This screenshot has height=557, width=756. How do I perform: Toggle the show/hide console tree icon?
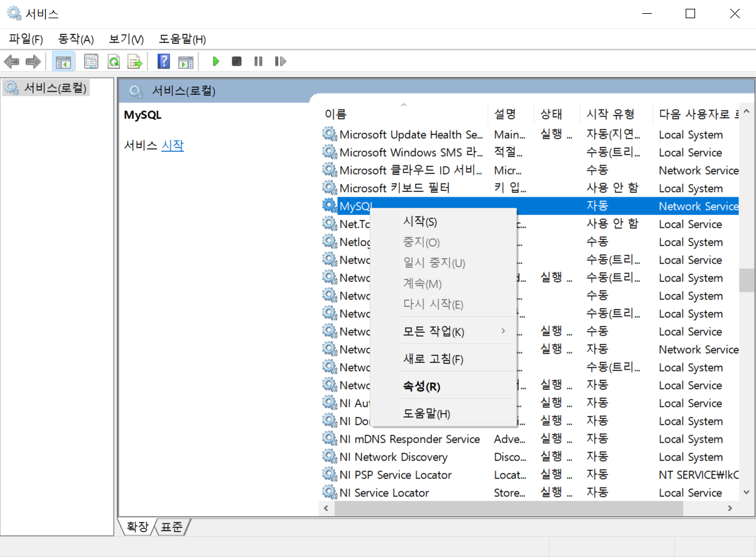pyautogui.click(x=63, y=62)
